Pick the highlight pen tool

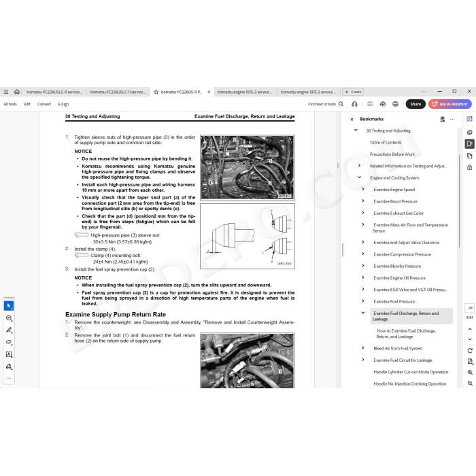pyautogui.click(x=9, y=330)
